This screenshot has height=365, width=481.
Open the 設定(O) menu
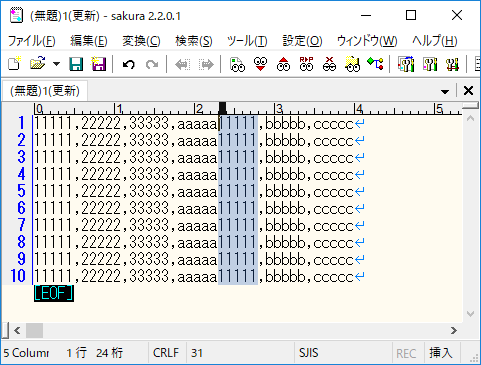coord(302,41)
